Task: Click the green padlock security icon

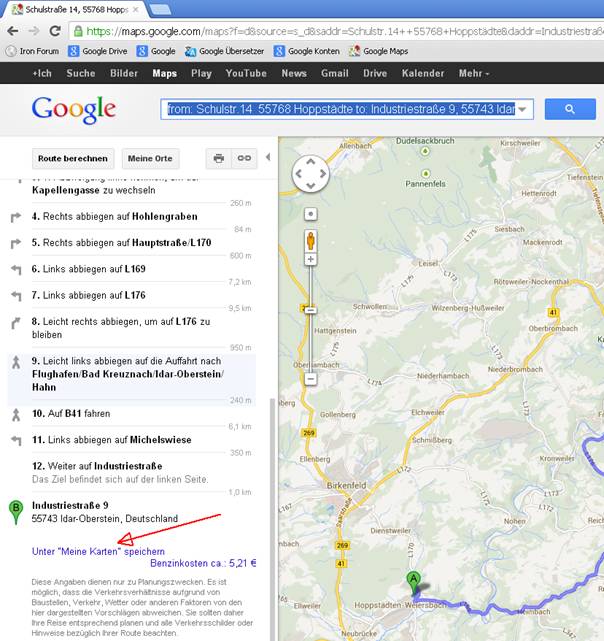Action: coord(78,31)
